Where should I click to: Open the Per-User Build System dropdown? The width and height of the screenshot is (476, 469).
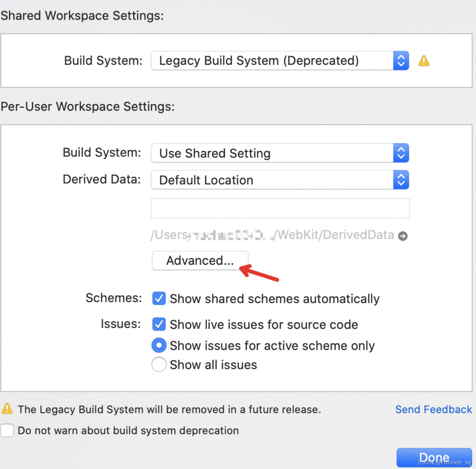[280, 153]
